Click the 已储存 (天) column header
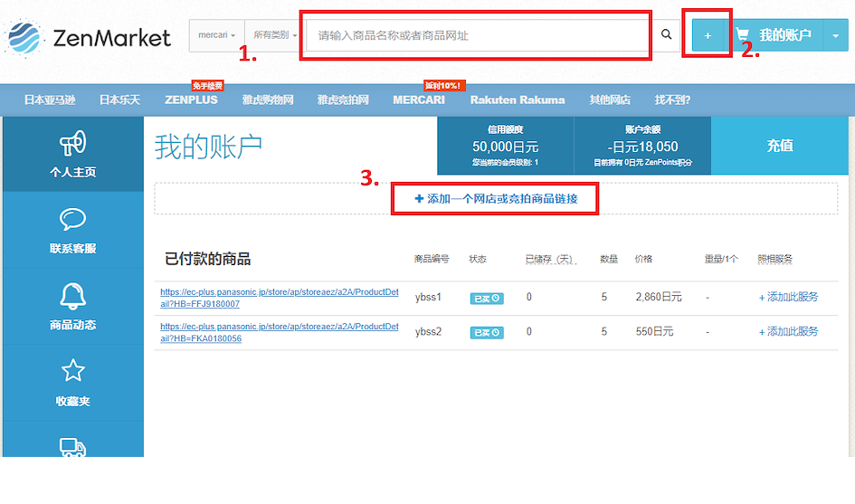The width and height of the screenshot is (855, 504). point(549,259)
